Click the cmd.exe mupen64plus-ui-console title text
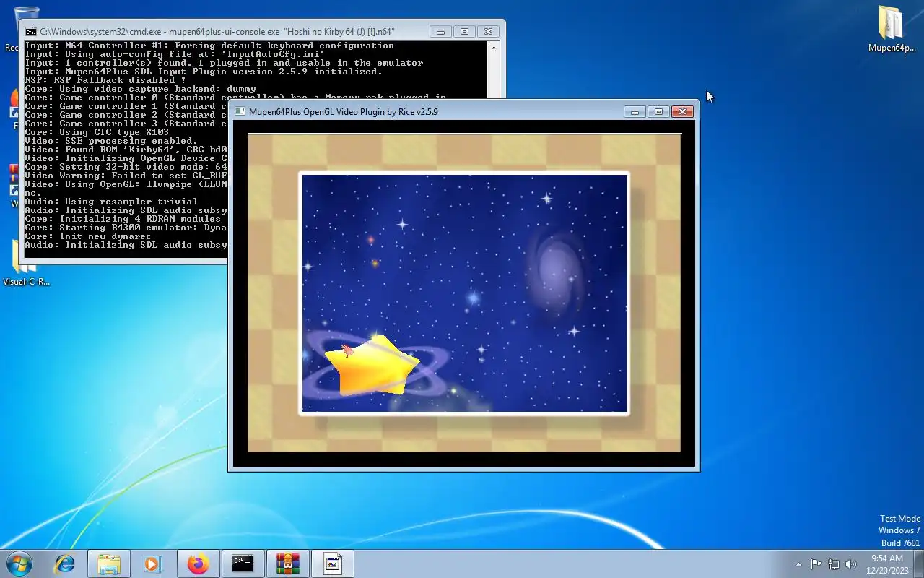 217,32
